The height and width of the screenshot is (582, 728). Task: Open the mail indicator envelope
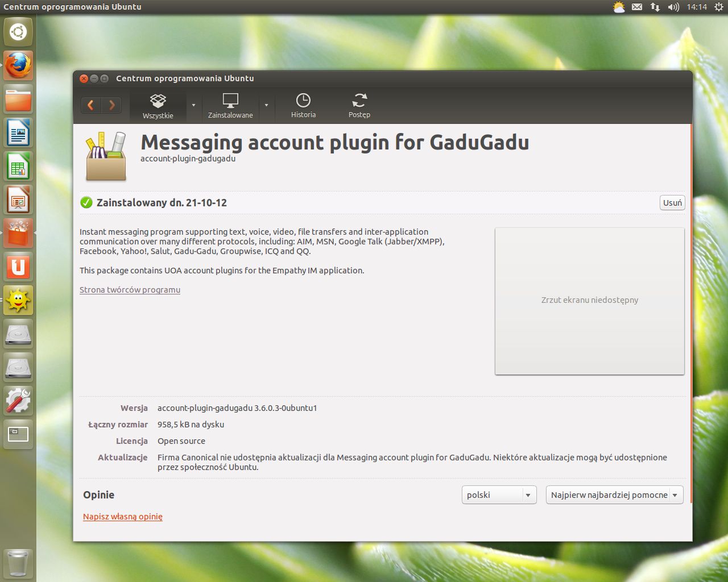pyautogui.click(x=637, y=7)
